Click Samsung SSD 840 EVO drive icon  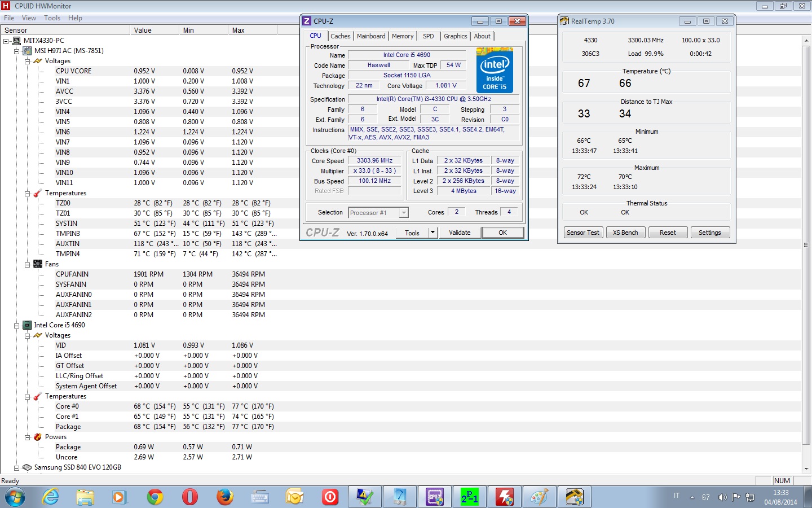(x=27, y=467)
